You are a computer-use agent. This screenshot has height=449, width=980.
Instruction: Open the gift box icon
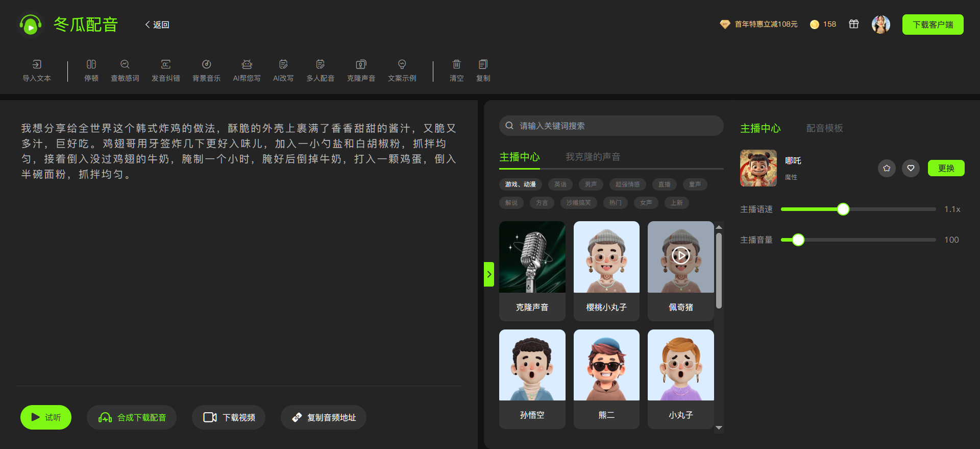[x=854, y=24]
